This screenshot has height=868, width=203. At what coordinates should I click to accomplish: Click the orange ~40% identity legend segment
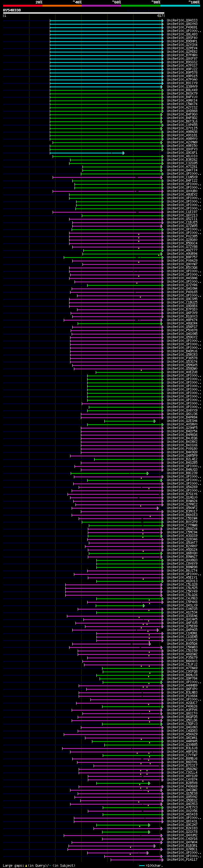pos(62,6)
